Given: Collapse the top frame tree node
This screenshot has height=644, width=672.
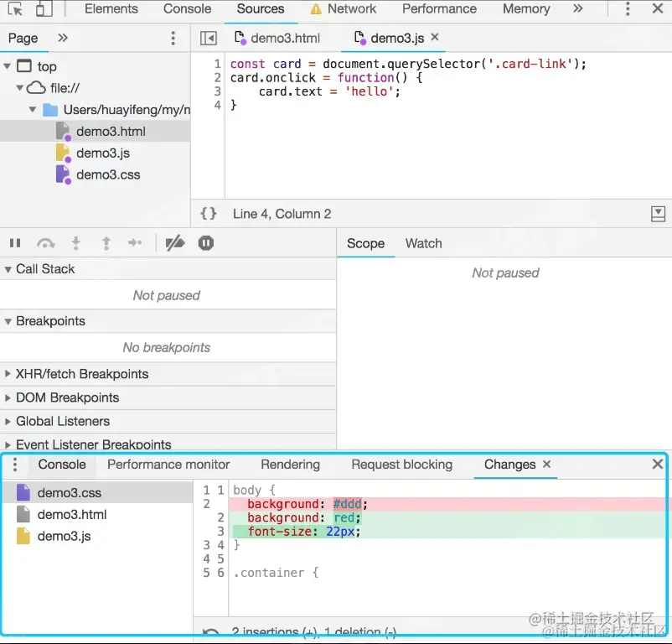Looking at the screenshot, I should point(8,66).
